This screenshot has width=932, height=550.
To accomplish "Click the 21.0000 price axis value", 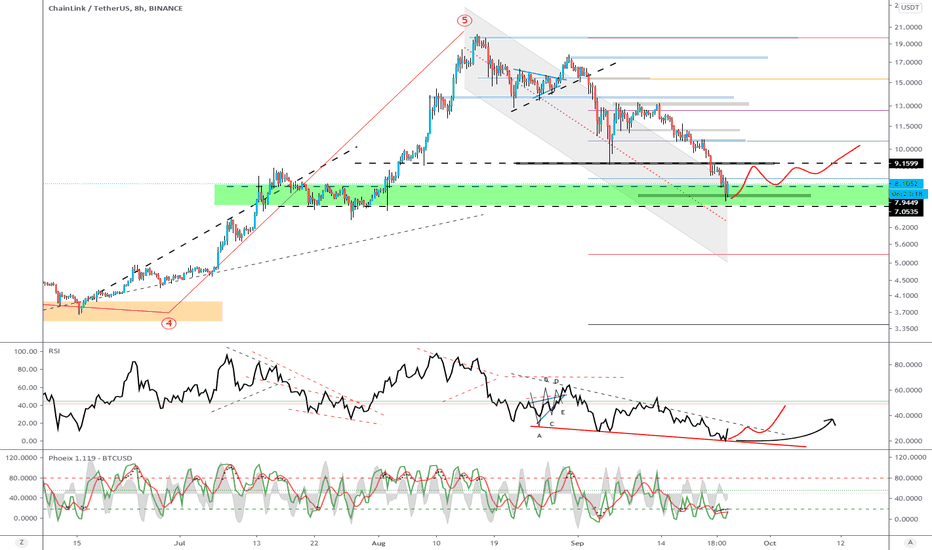I will pos(910,27).
